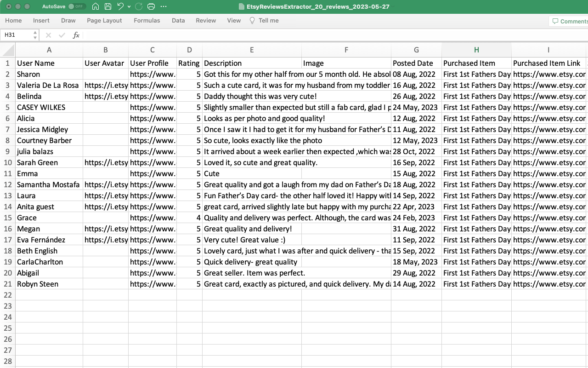Click the Redo arrow icon
This screenshot has height=368, width=588.
pyautogui.click(x=139, y=6)
